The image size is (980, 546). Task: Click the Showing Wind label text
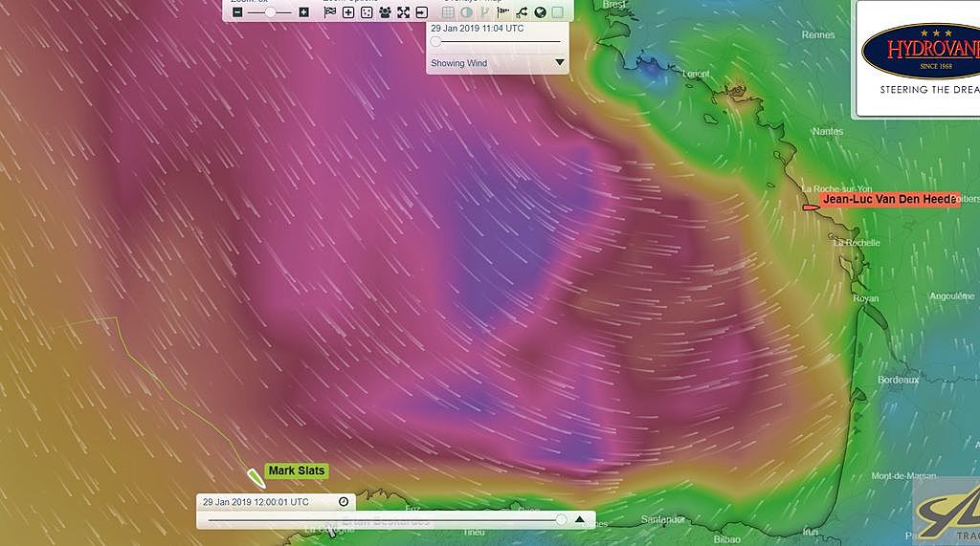(x=458, y=63)
